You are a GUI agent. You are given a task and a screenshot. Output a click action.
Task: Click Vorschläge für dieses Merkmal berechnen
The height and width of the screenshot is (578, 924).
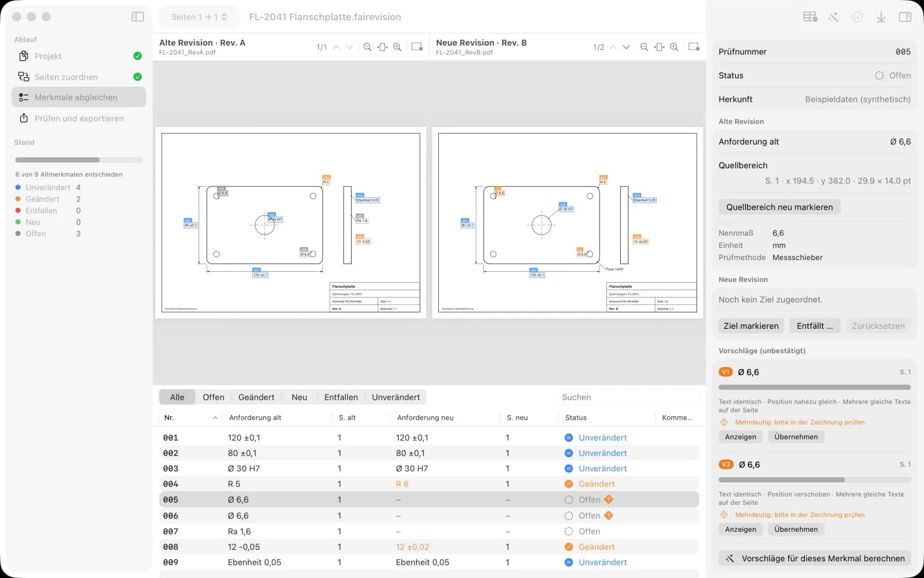click(815, 558)
